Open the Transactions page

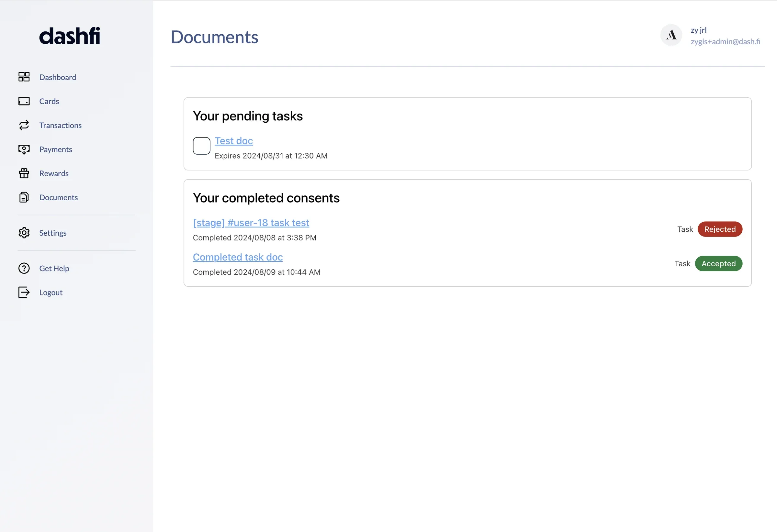[61, 125]
